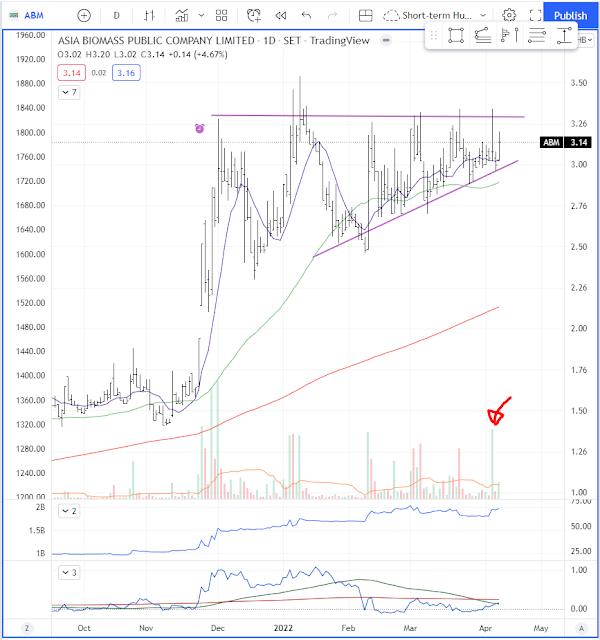
Task: Click the ABM 3.14 price label
Action: pos(565,142)
